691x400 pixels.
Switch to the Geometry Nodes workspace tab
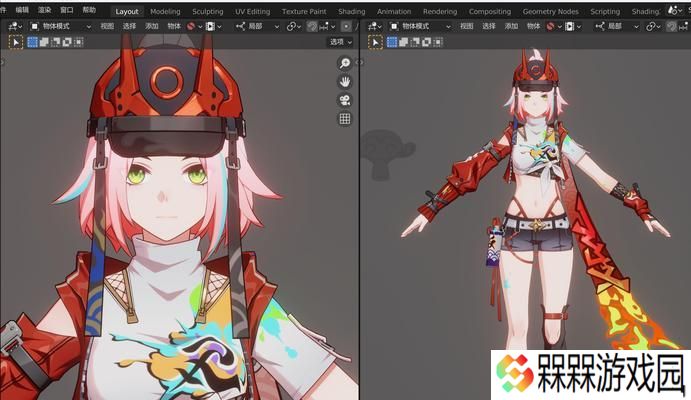pos(550,11)
